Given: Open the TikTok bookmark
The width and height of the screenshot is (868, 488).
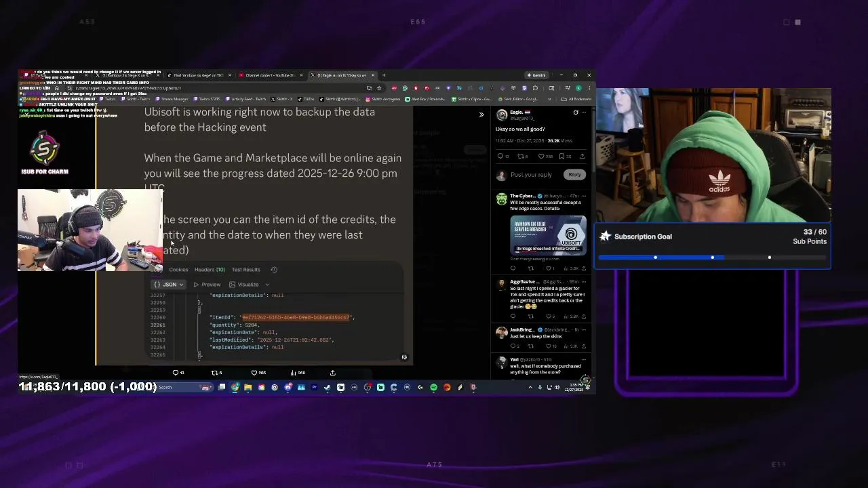Looking at the screenshot, I should pos(306,99).
